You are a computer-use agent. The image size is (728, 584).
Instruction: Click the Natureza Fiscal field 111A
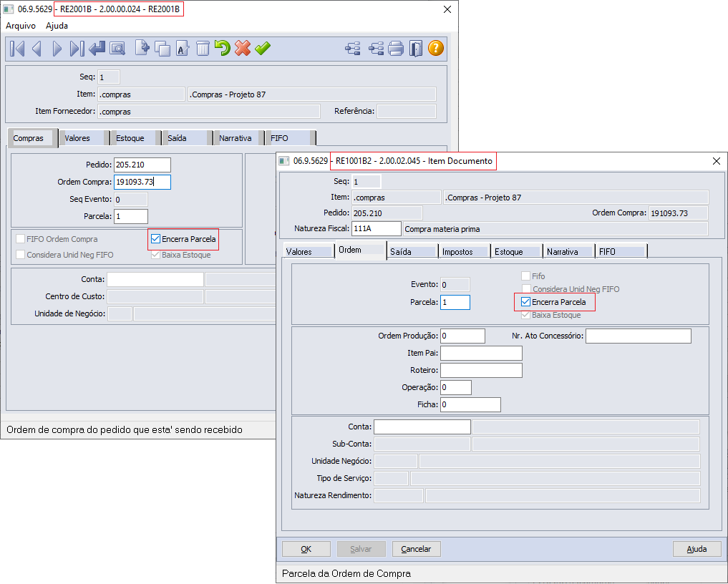tap(376, 229)
